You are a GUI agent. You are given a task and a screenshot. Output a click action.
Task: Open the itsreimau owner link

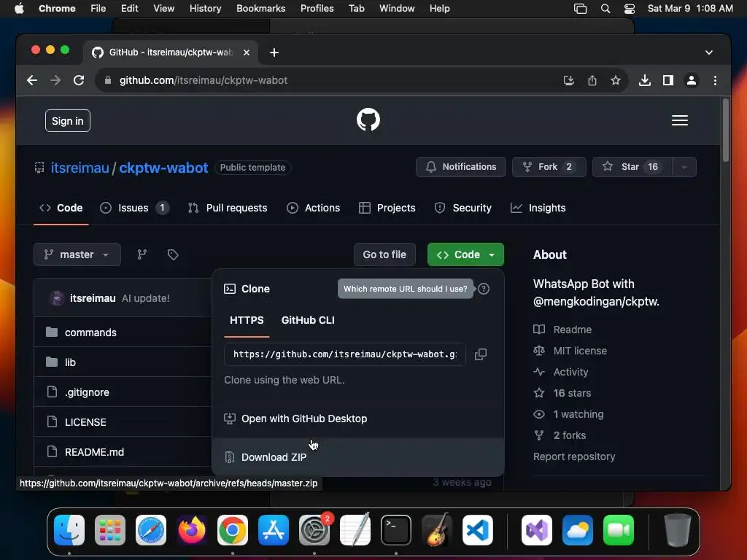coord(80,168)
